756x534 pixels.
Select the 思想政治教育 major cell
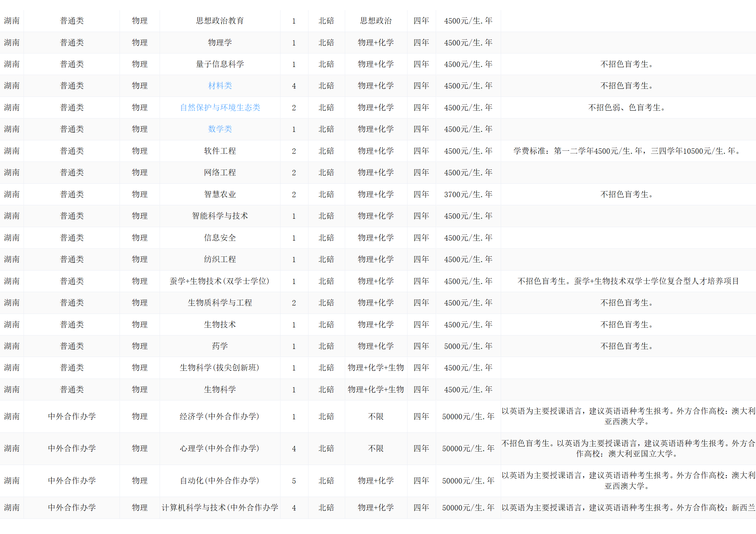click(220, 21)
